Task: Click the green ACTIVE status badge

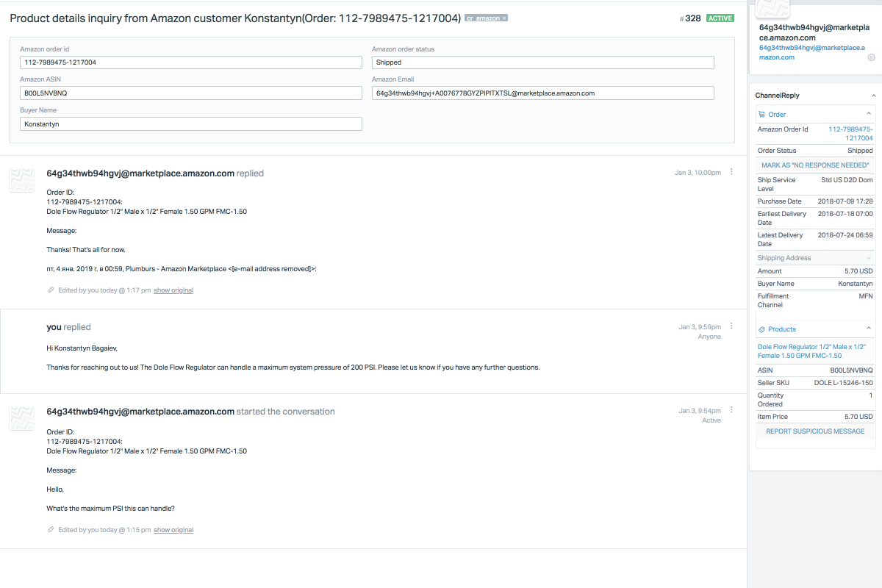Action: 720,18
